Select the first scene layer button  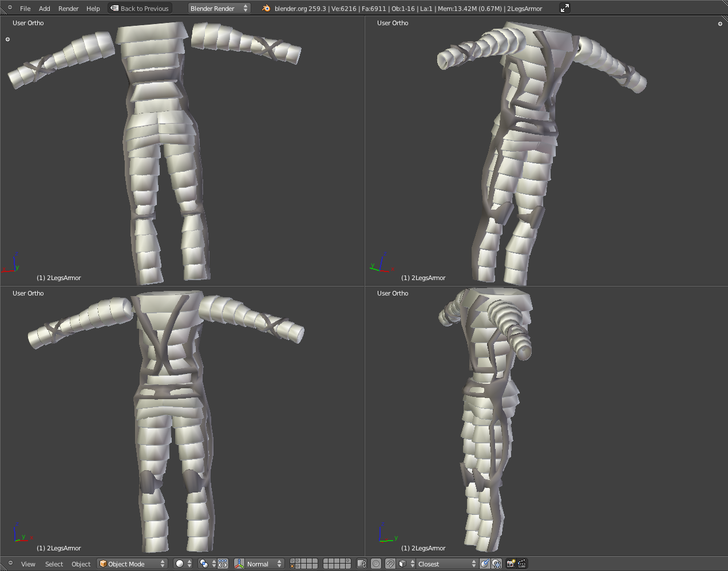292,561
